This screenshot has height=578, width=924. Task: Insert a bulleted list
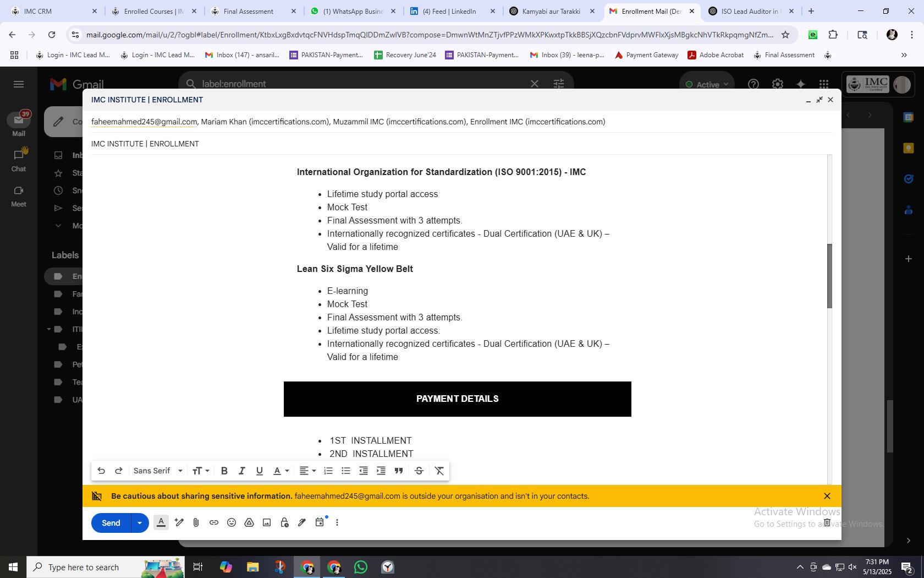point(346,471)
